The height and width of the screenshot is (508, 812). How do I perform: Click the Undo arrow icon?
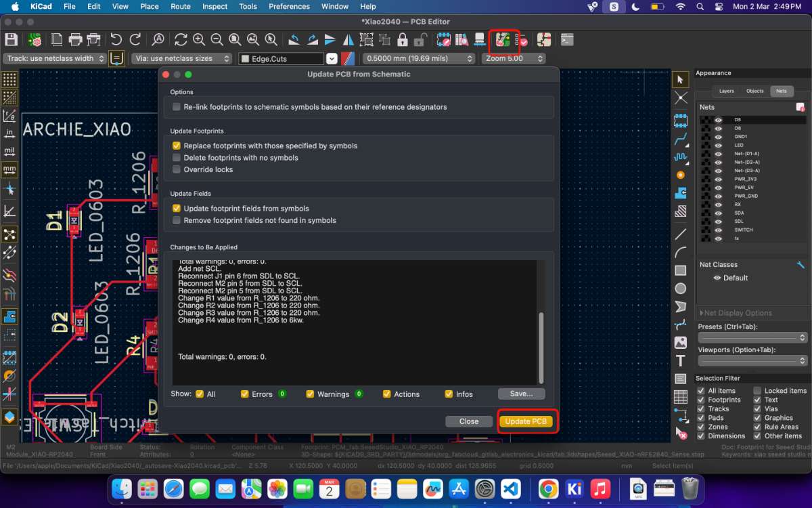point(116,40)
